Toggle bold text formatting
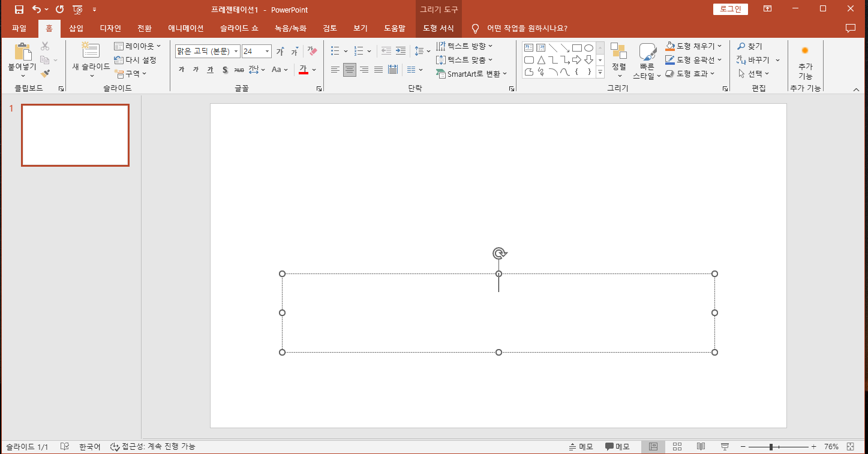The width and height of the screenshot is (868, 454). coord(182,70)
